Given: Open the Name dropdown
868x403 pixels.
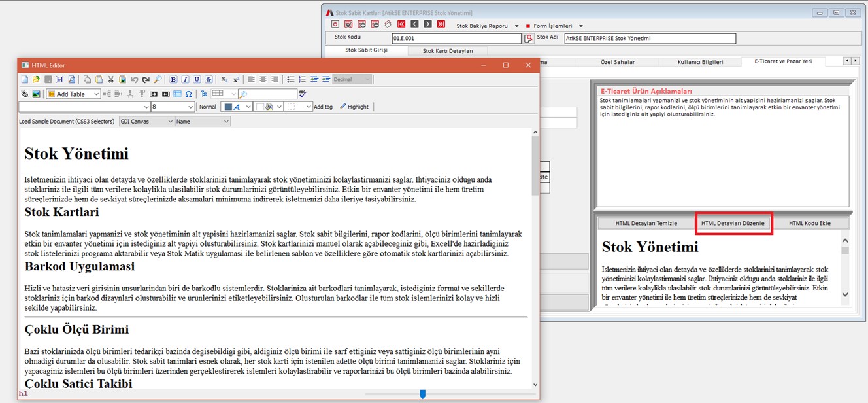Looking at the screenshot, I should (x=203, y=122).
